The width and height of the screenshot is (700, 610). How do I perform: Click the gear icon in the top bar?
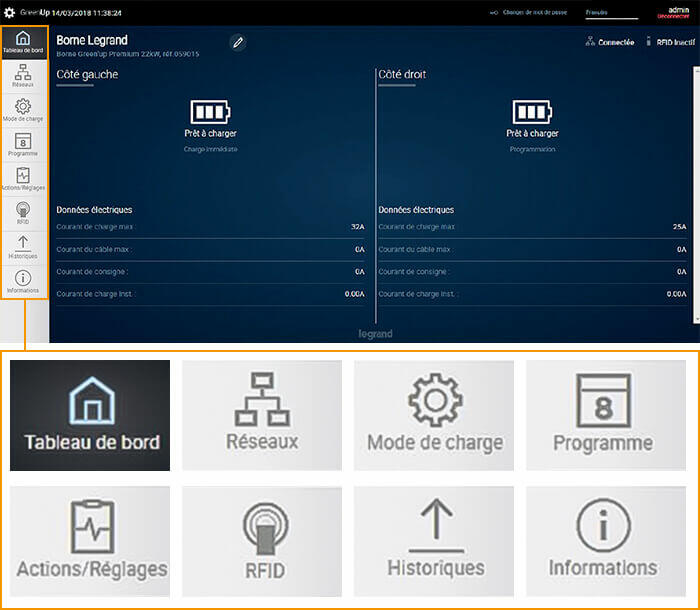(9, 13)
